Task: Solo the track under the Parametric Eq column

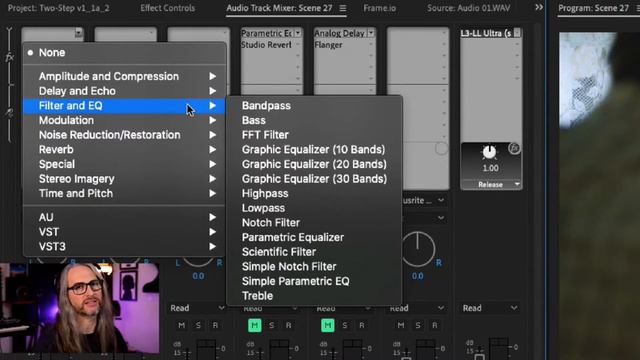Action: [x=271, y=325]
